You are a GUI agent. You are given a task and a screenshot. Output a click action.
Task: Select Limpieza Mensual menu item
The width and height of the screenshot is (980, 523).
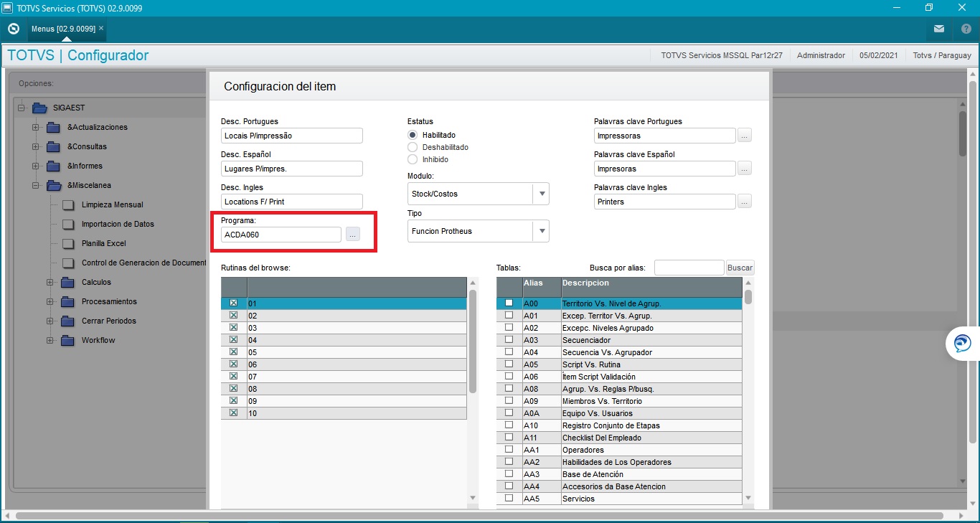(x=113, y=204)
